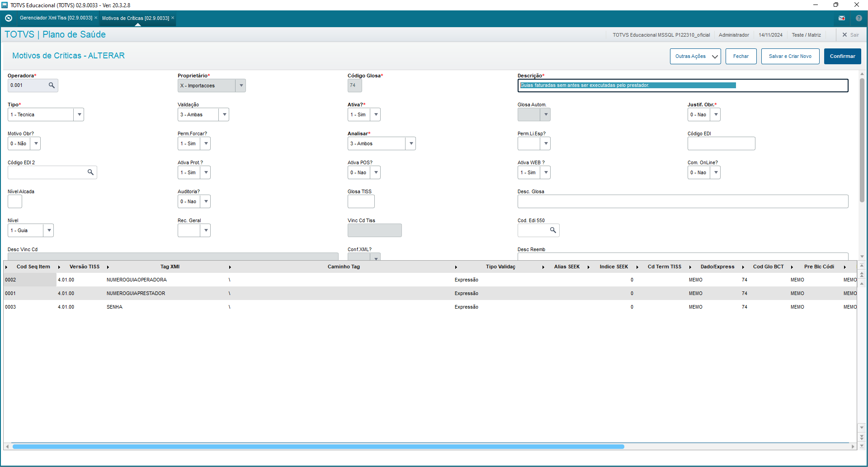Click the Sair exit button
This screenshot has height=467, width=868.
pos(850,35)
